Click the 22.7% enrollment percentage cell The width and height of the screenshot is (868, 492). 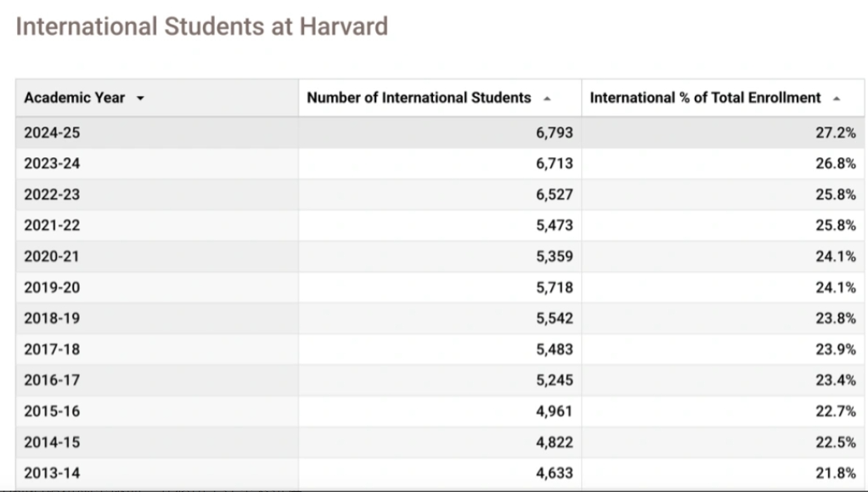click(x=836, y=411)
